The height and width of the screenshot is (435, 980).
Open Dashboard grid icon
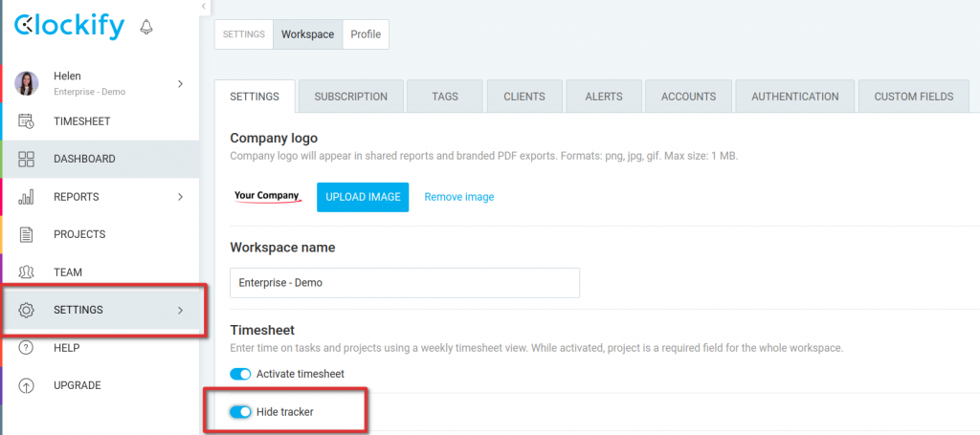pos(26,159)
